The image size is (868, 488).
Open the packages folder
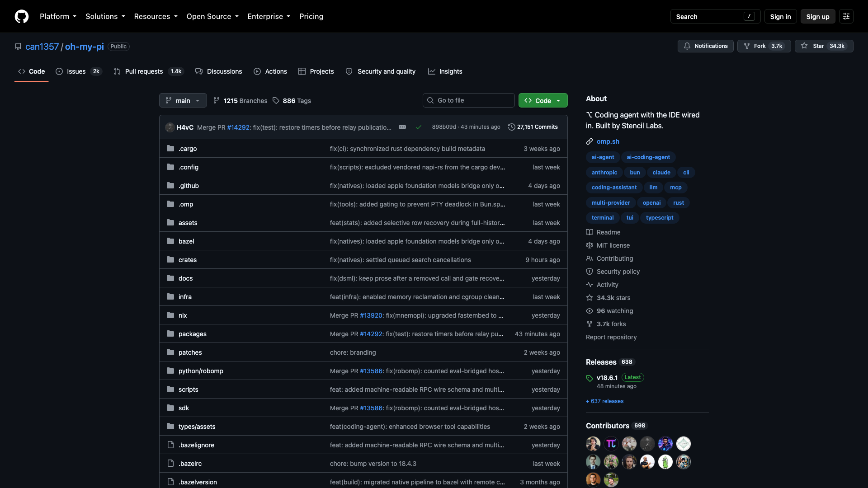click(x=193, y=334)
